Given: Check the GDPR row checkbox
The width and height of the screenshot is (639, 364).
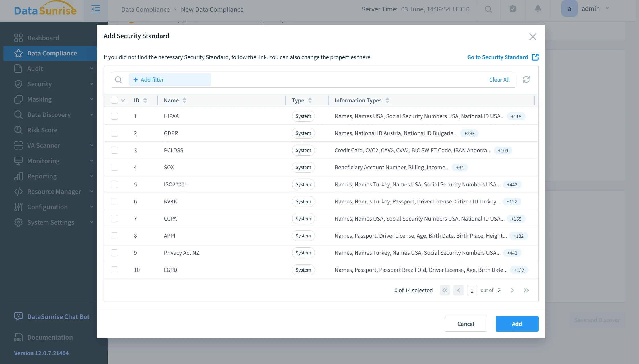Looking at the screenshot, I should coord(114,133).
